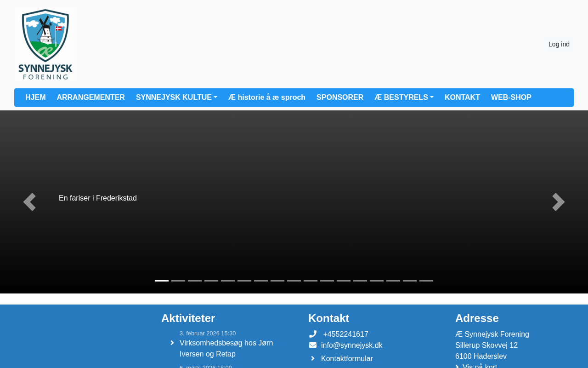The image size is (588, 368).
Task: Call phone number +4552241617
Action: tap(345, 334)
